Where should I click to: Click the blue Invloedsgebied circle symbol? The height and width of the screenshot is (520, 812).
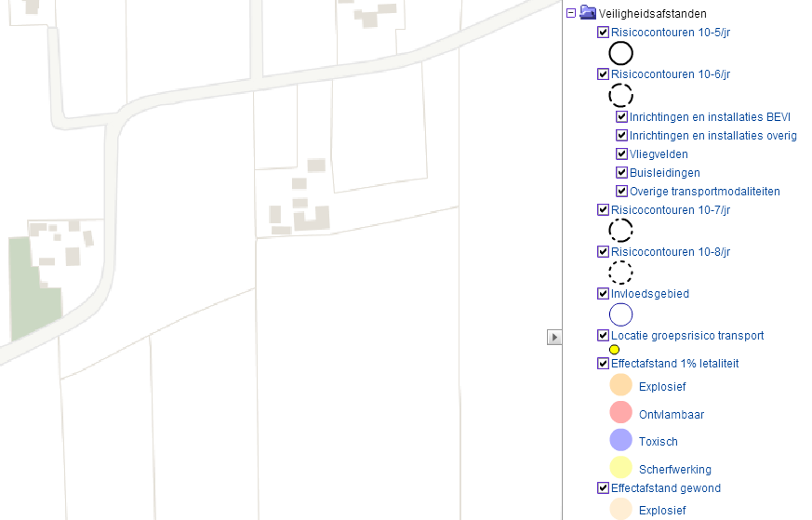(x=620, y=314)
